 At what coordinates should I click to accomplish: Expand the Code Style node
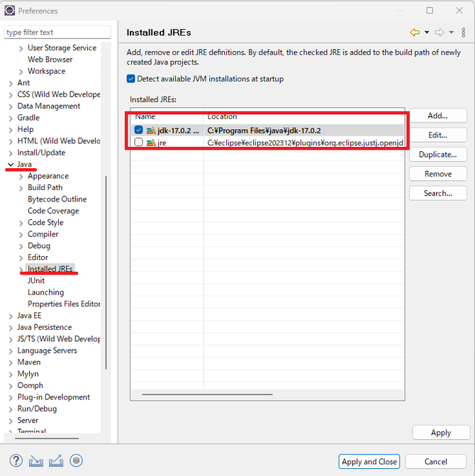[21, 223]
